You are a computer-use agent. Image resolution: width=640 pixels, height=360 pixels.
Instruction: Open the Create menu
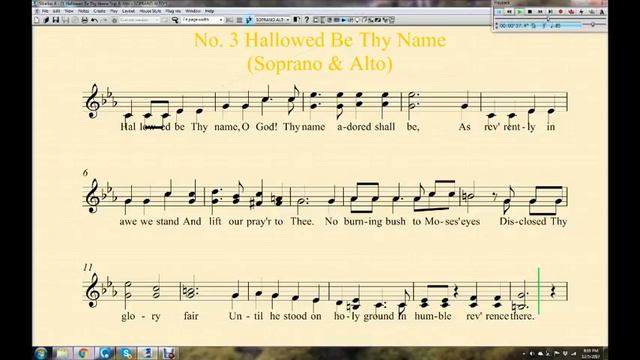click(99, 11)
